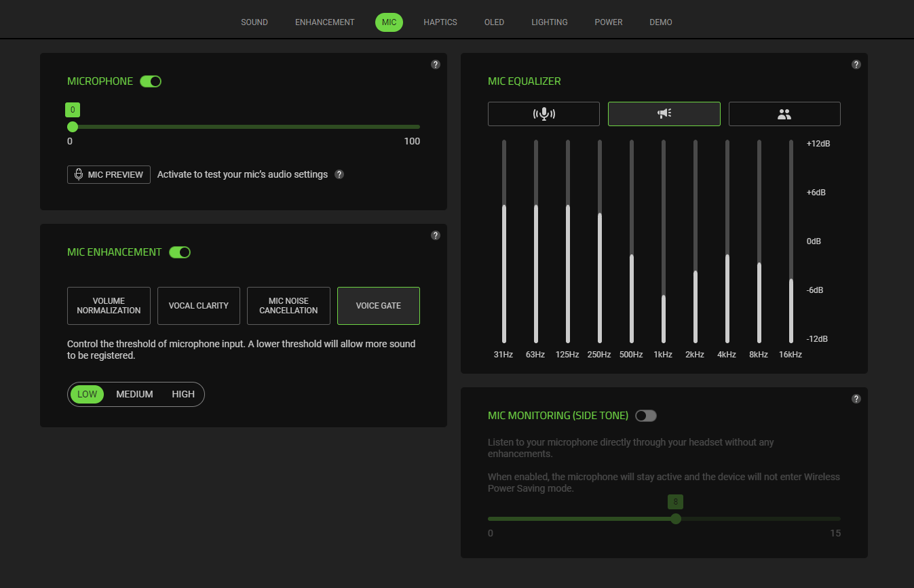
Task: Set voice gate threshold to High
Action: (183, 394)
